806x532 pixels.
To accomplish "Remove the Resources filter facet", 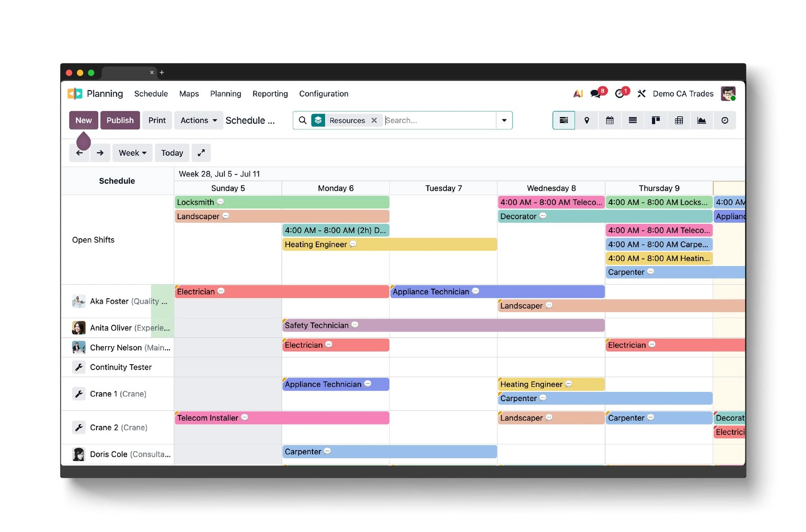I will (374, 120).
